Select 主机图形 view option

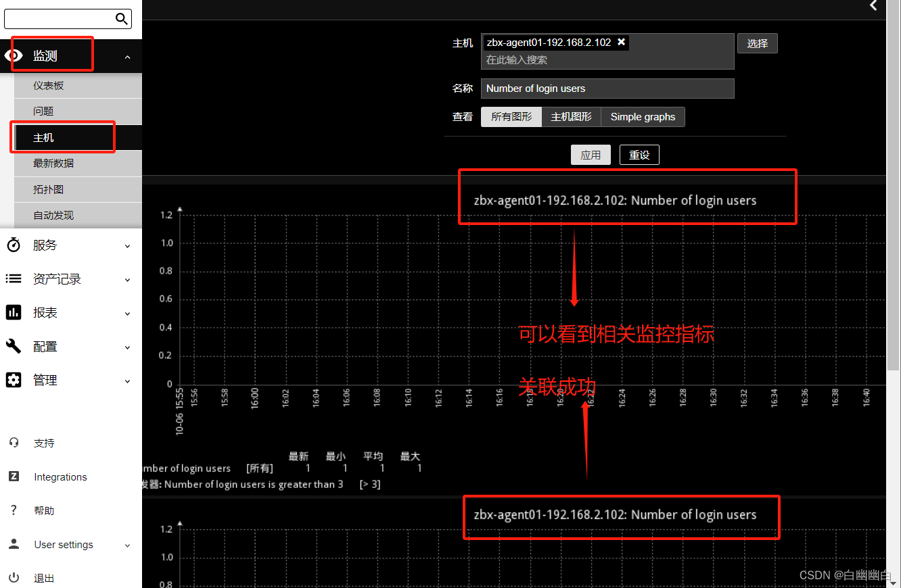(x=572, y=117)
